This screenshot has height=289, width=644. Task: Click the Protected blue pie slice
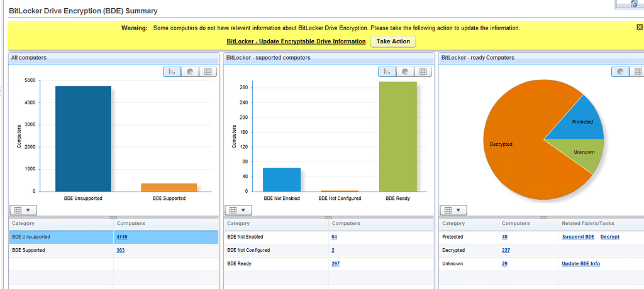(581, 122)
